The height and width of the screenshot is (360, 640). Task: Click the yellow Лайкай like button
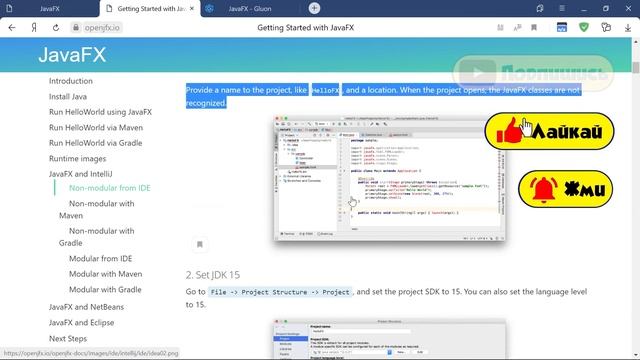click(549, 131)
